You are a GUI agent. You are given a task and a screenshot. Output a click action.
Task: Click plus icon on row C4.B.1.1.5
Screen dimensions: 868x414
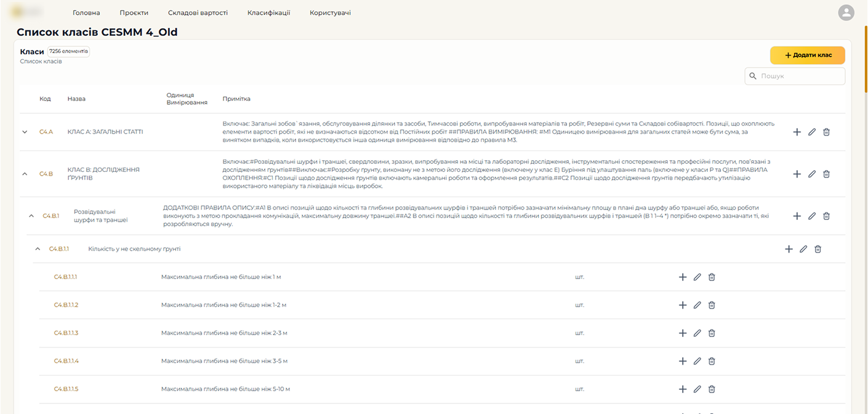(x=682, y=389)
